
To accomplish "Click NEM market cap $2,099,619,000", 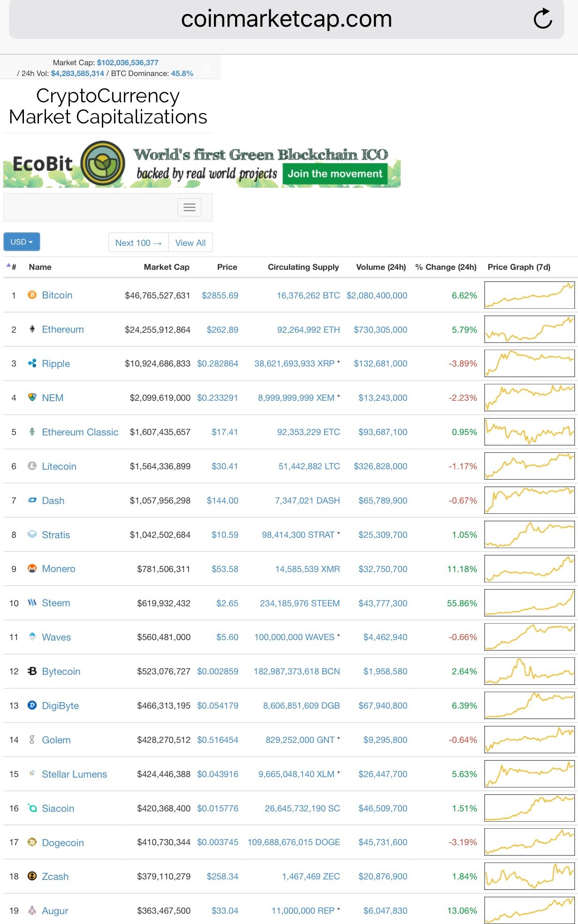I will pyautogui.click(x=160, y=398).
